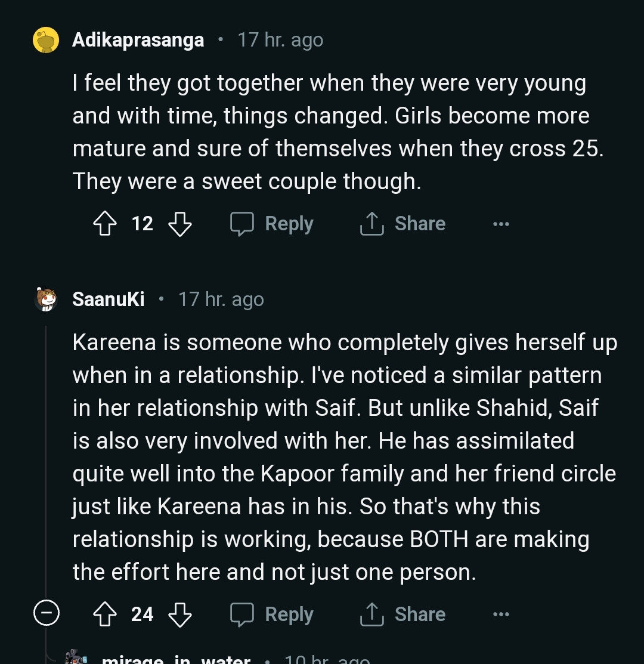Viewport: 644px width, 664px height.
Task: Open more options for SaanuKi's comment
Action: point(501,614)
